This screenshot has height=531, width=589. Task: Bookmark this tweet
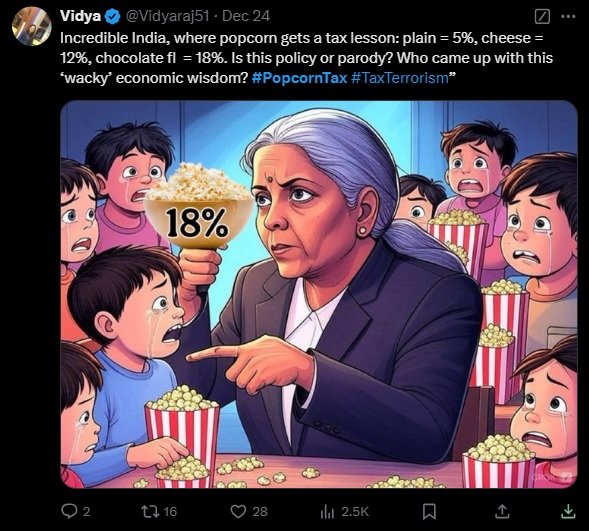[429, 511]
